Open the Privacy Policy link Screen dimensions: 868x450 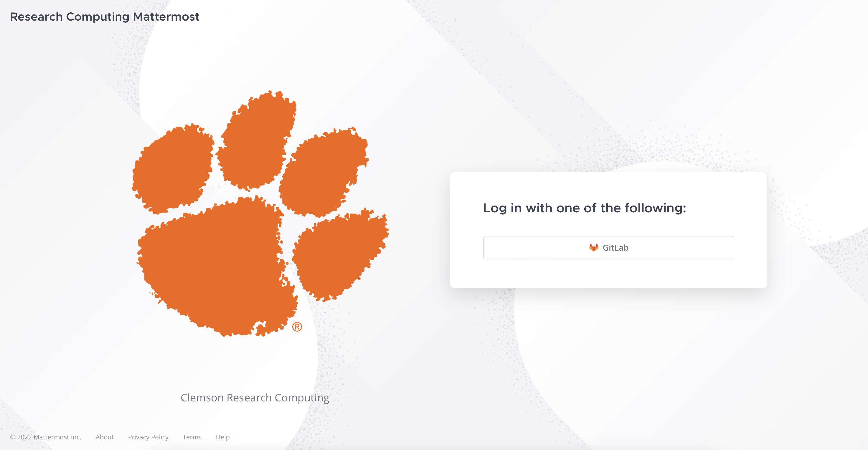(148, 437)
